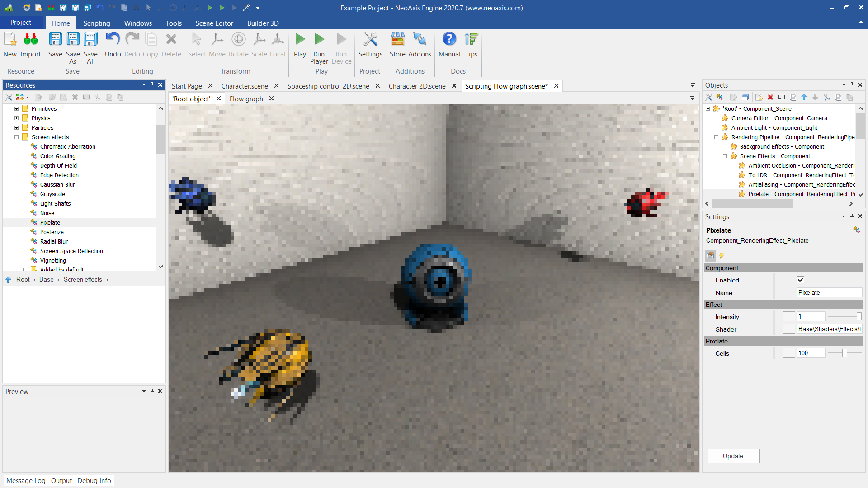This screenshot has height=488, width=868.
Task: Expand the Primitives folder
Action: [x=17, y=109]
